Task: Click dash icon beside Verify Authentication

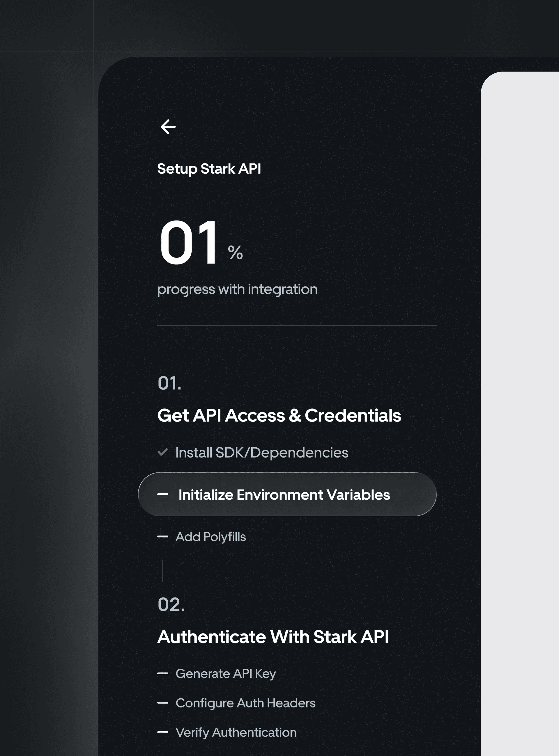Action: click(163, 732)
